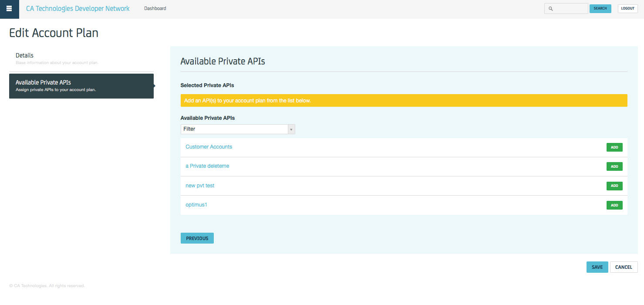
Task: Go back with the PREVIOUS button
Action: (x=197, y=238)
